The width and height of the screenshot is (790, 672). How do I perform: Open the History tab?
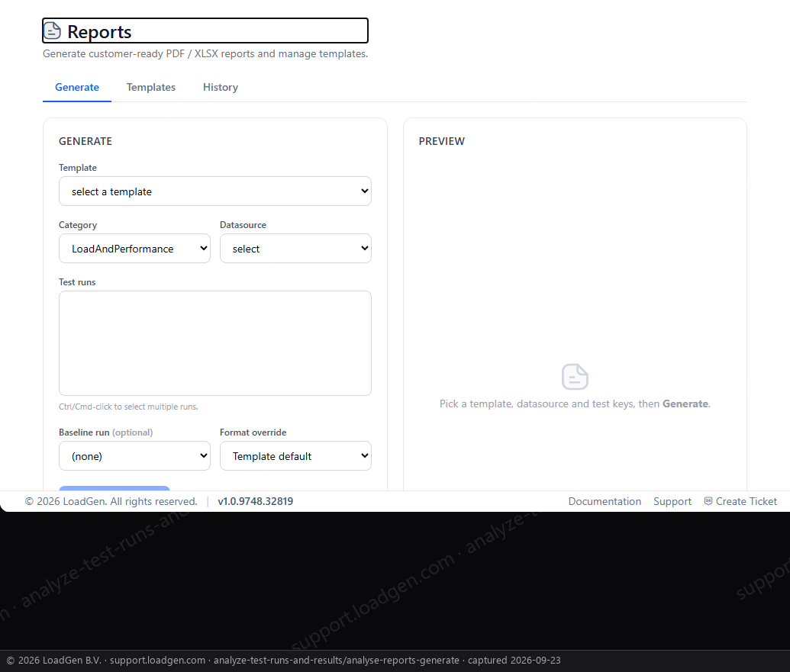point(220,87)
